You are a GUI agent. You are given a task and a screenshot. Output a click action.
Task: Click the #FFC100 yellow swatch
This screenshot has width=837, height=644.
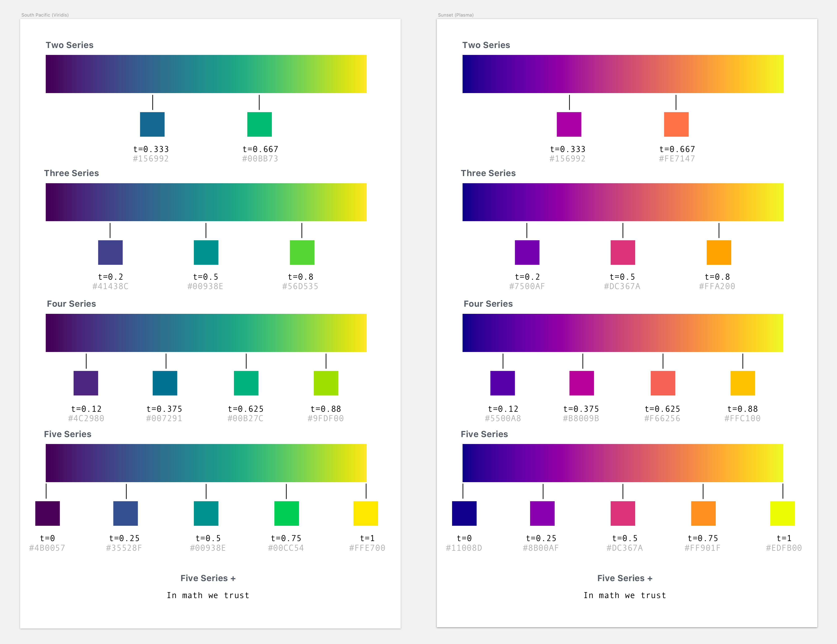click(743, 383)
